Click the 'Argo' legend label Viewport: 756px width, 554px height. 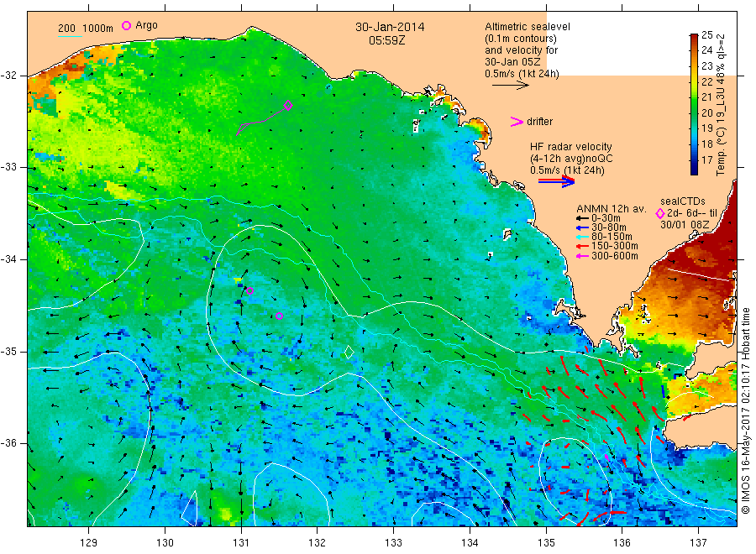click(146, 25)
